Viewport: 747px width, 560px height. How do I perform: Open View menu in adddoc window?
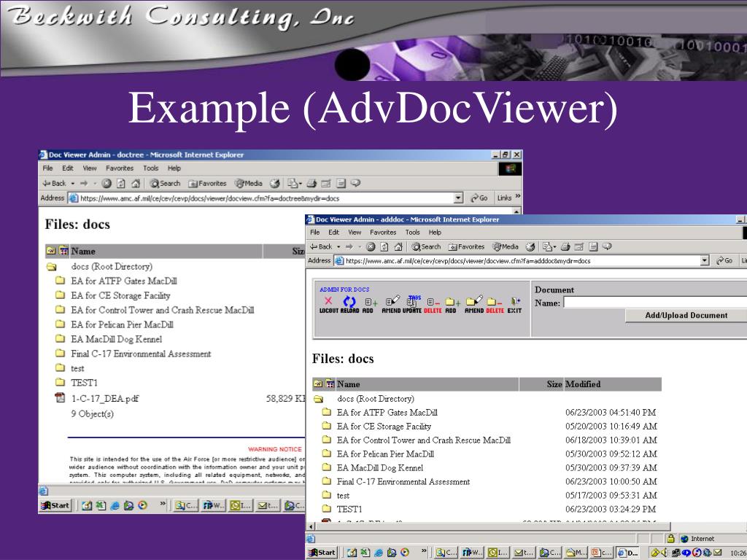(x=355, y=233)
